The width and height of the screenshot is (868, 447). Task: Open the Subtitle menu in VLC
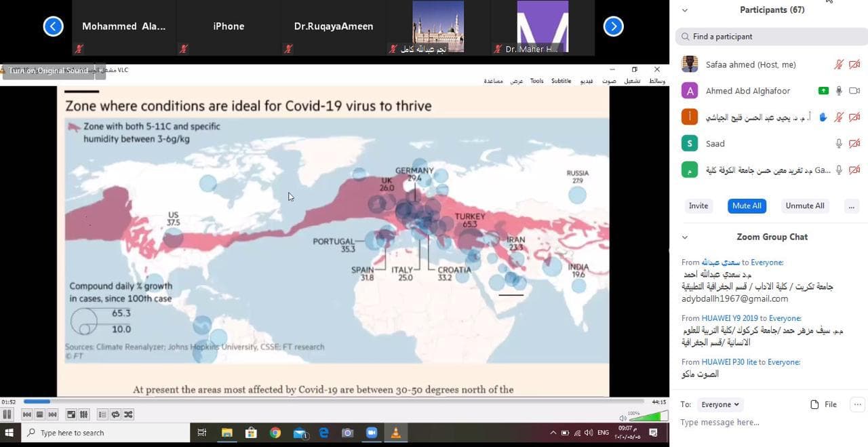coord(561,81)
